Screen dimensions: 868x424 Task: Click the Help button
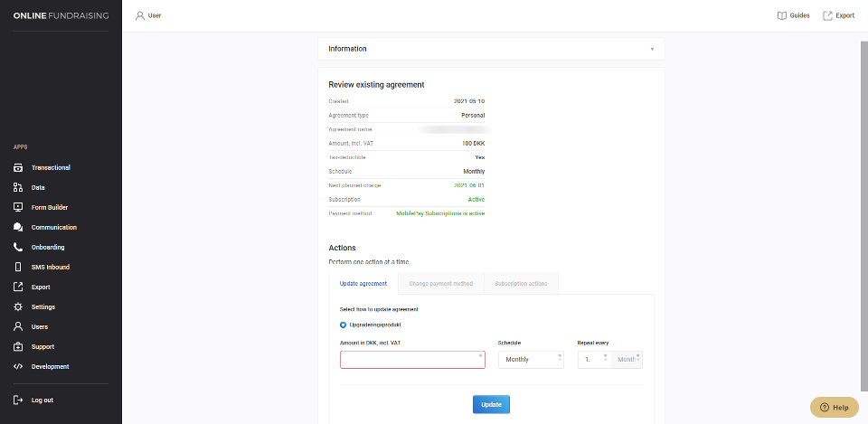pyautogui.click(x=835, y=408)
